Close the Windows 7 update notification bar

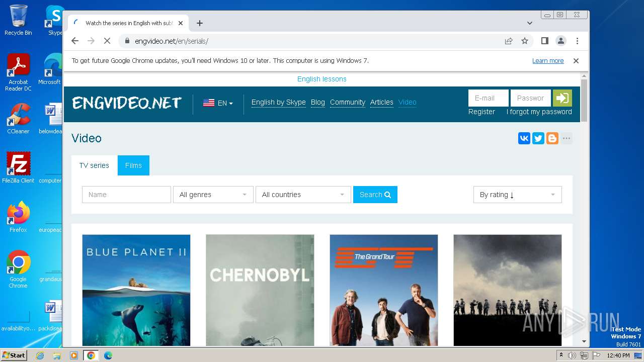576,61
